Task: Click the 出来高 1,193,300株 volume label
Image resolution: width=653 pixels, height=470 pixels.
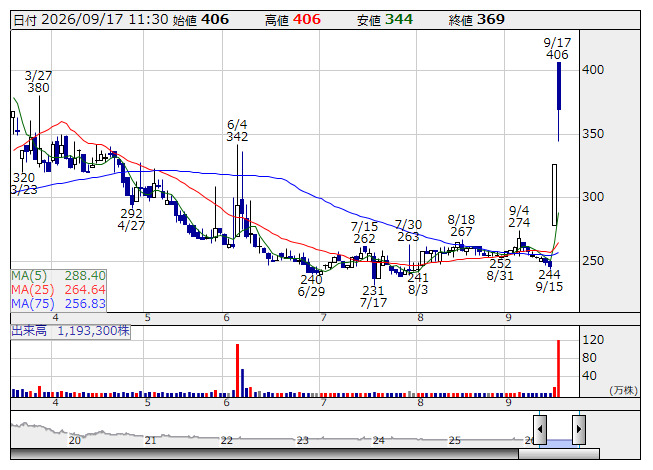Action: tap(70, 331)
